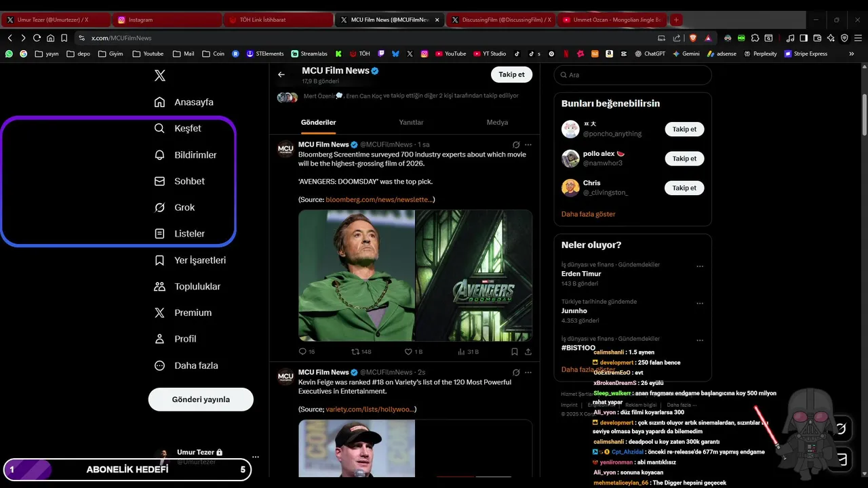Open Keşfet explore page
This screenshot has width=868, height=488.
(x=178, y=129)
